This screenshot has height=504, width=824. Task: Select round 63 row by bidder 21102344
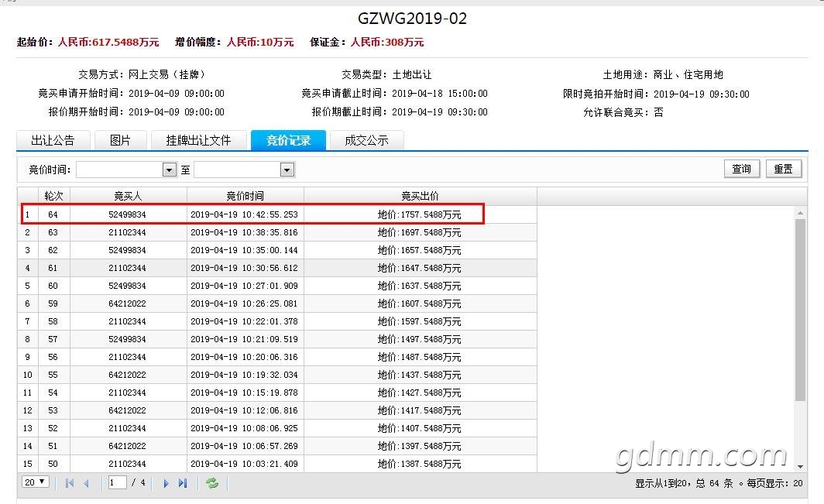click(x=277, y=232)
